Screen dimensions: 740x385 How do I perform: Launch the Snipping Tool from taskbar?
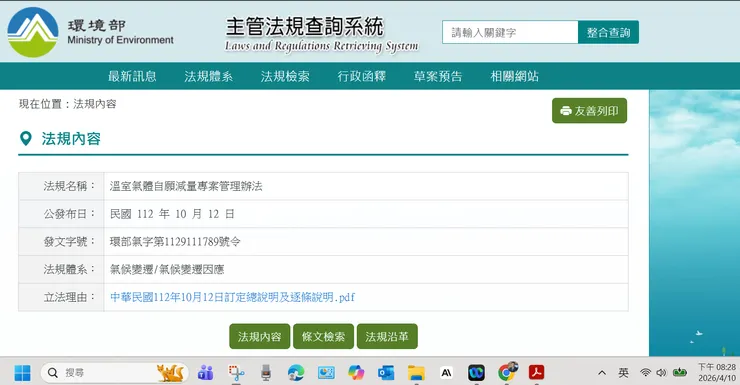236,373
